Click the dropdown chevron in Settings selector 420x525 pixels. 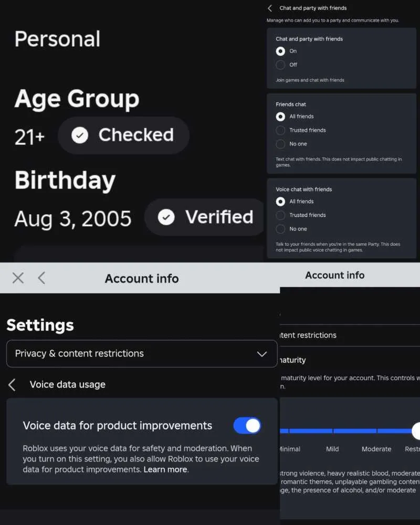point(262,354)
